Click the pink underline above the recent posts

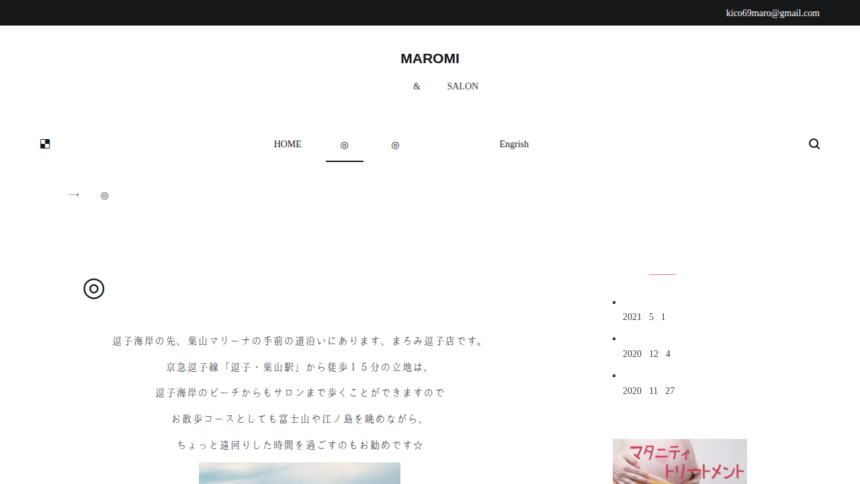(662, 273)
